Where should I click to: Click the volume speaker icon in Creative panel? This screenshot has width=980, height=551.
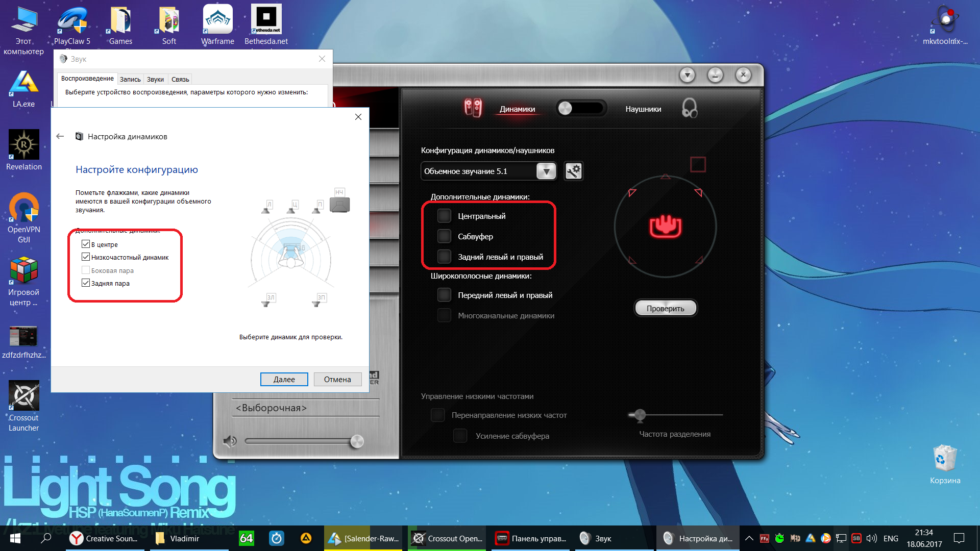tap(230, 441)
